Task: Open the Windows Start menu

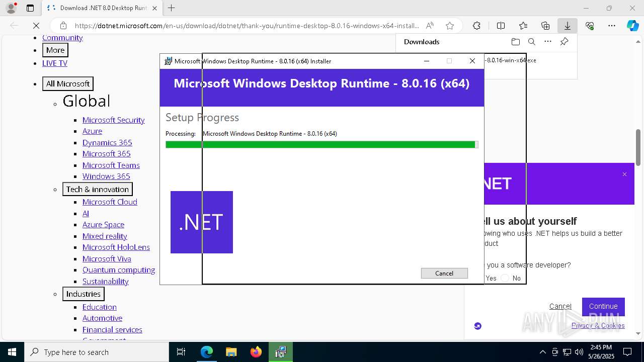Action: click(12, 352)
